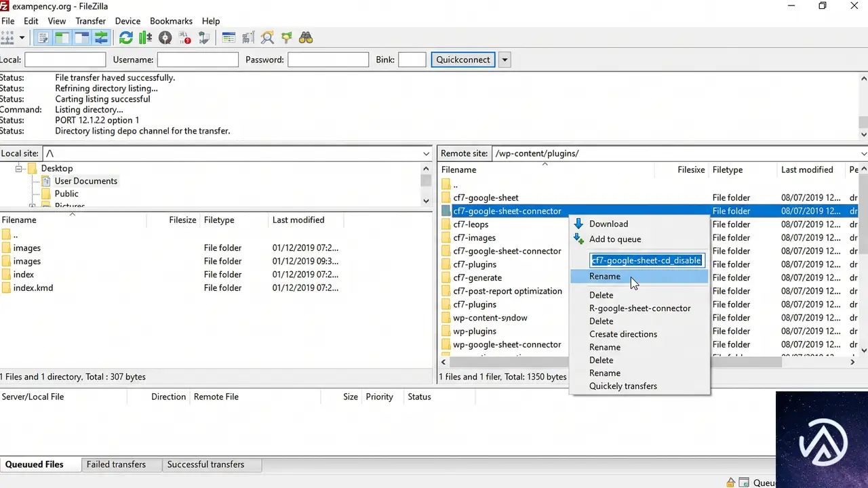This screenshot has height=488, width=868.
Task: Sort remote list by Last modified column
Action: (807, 170)
